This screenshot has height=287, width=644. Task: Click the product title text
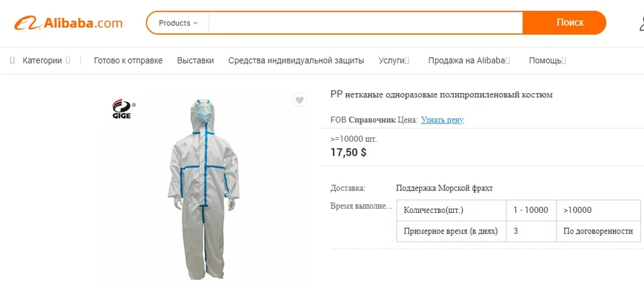(442, 95)
